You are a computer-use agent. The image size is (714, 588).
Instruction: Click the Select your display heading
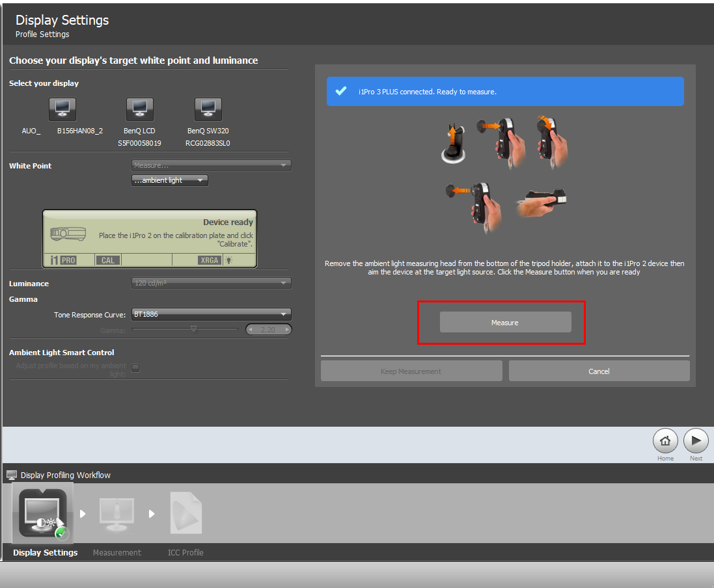click(x=44, y=83)
